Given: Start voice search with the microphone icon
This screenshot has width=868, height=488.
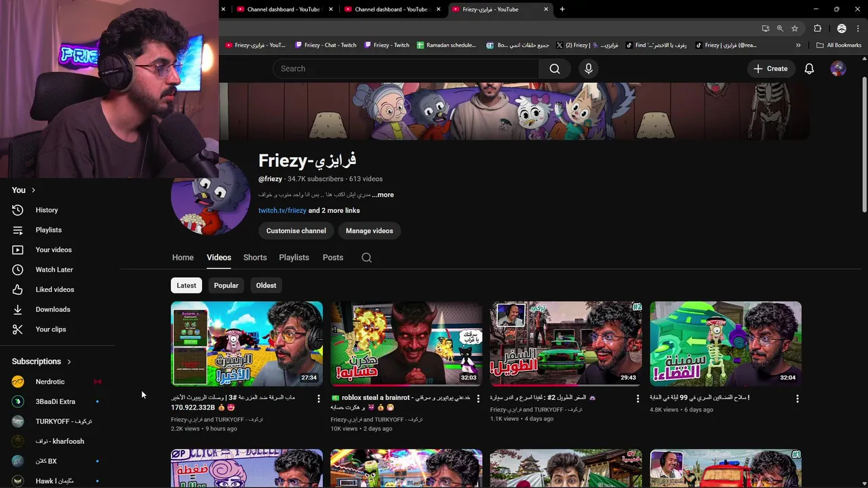Looking at the screenshot, I should (589, 68).
